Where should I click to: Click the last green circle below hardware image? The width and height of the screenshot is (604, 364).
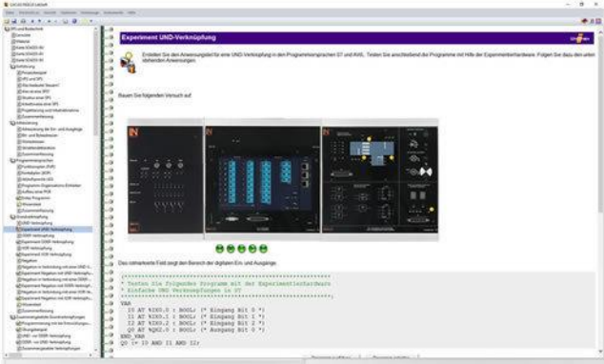click(x=264, y=249)
